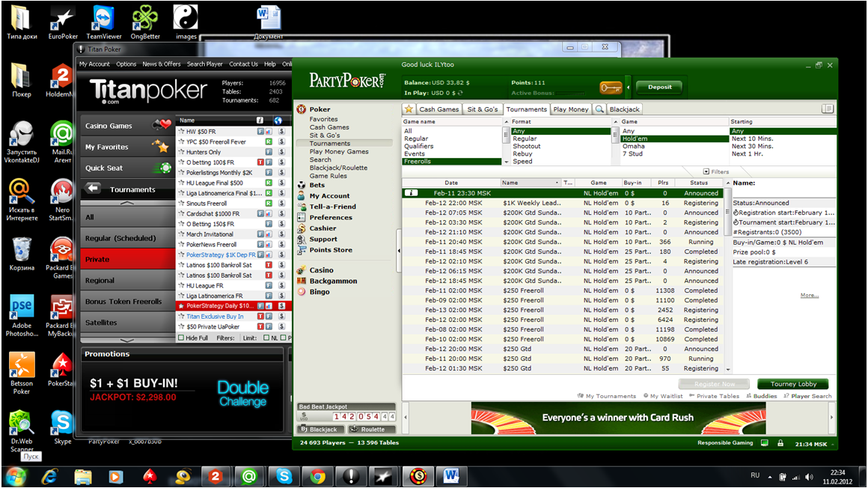Click the Titan Poker back arrow icon
Image resolution: width=868 pixels, height=488 pixels.
[94, 189]
